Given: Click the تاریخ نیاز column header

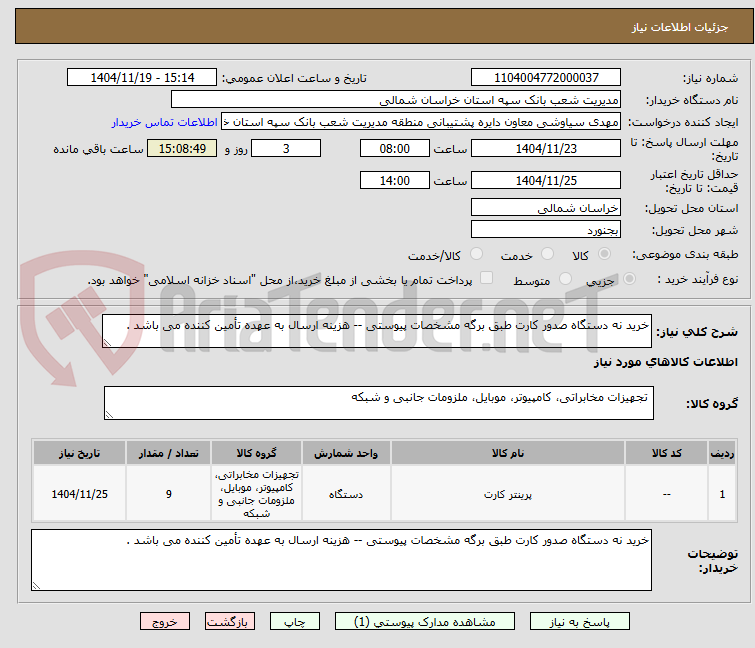Looking at the screenshot, I should coord(79,453).
